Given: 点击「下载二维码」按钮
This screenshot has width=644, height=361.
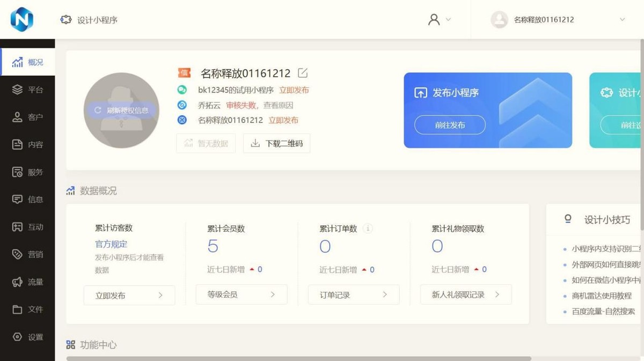Looking at the screenshot, I should [x=277, y=143].
